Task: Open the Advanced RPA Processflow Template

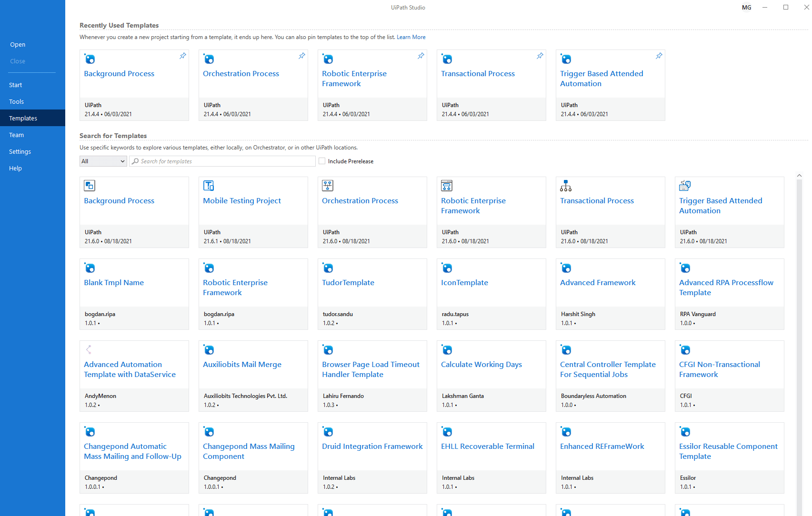Action: coord(730,294)
